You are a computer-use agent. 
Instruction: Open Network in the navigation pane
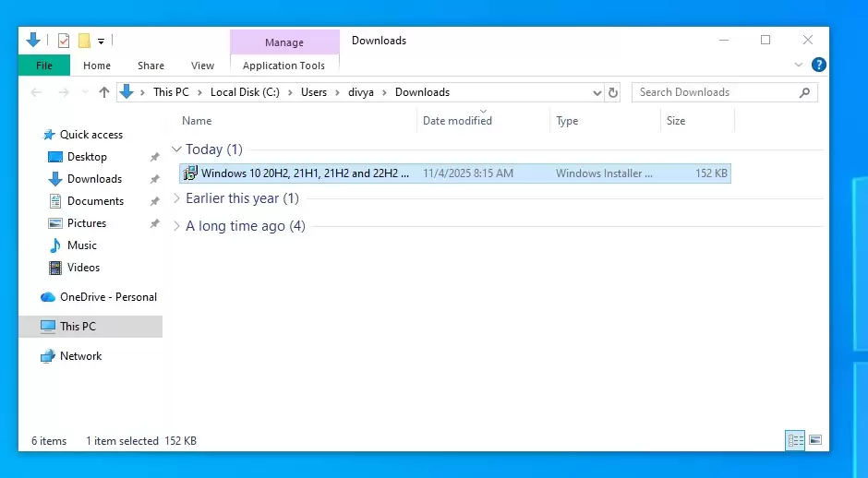click(80, 356)
